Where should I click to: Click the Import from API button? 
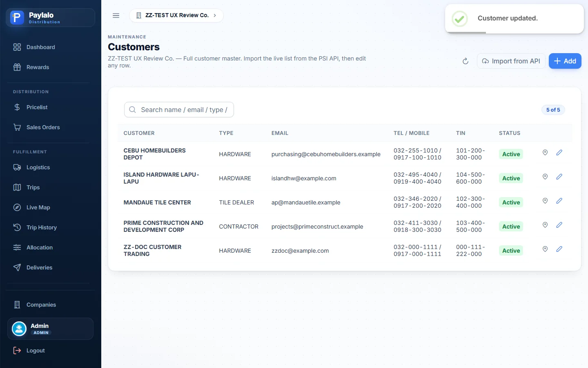click(511, 61)
